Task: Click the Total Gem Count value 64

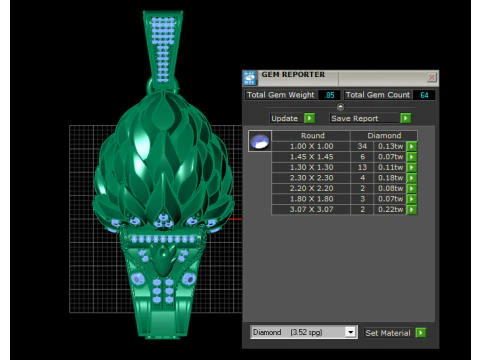Action: point(424,95)
